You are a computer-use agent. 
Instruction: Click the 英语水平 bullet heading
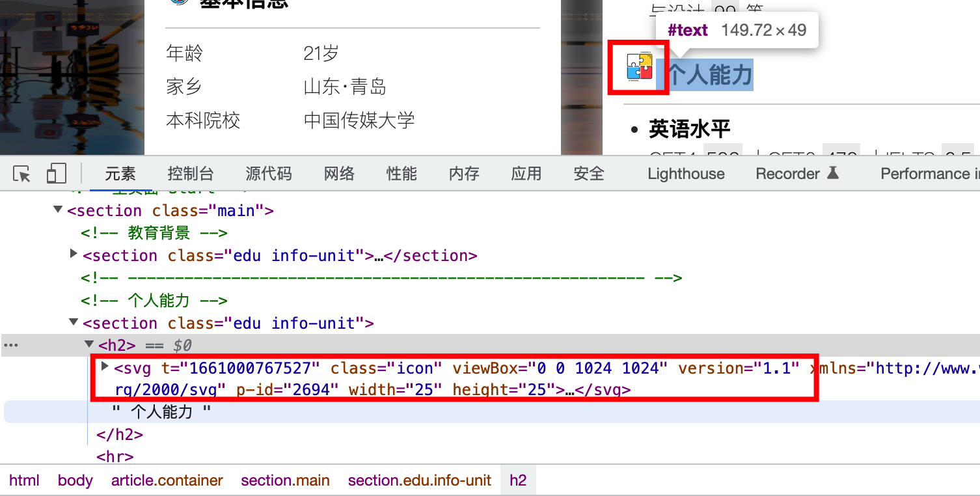pos(690,129)
